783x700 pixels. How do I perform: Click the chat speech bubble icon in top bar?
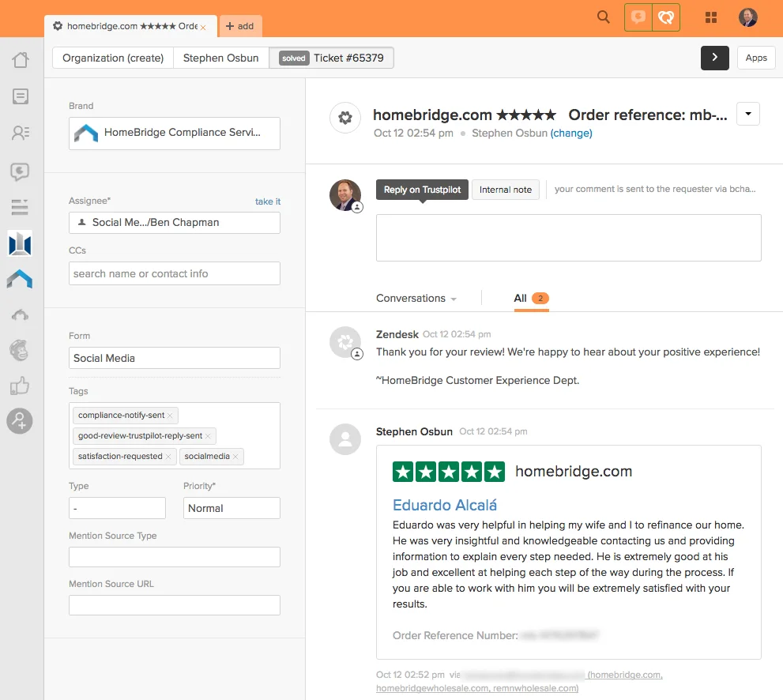click(638, 18)
